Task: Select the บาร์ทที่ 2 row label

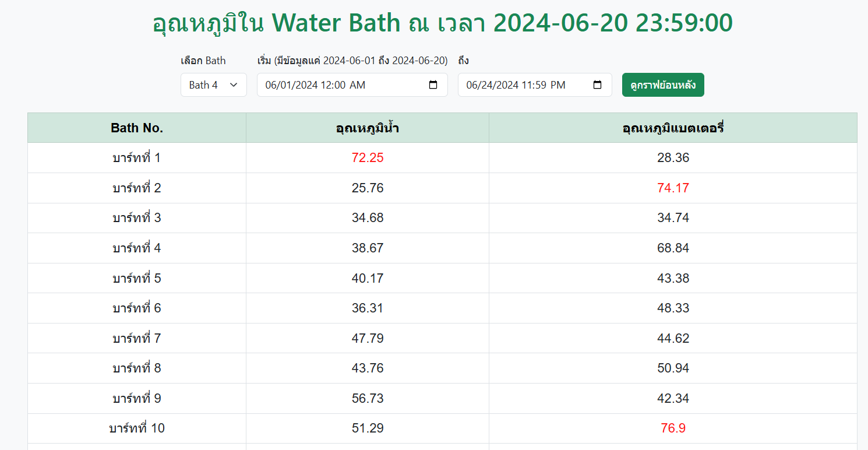Action: click(x=137, y=188)
